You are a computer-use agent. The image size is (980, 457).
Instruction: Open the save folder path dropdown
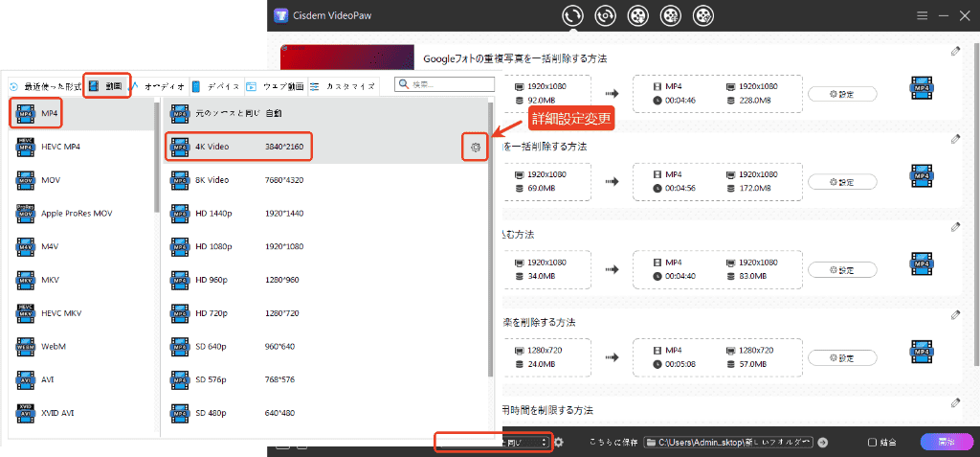729,442
